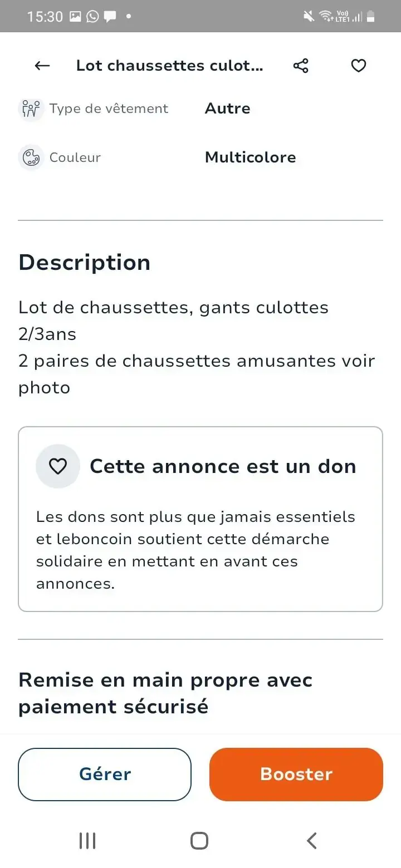The width and height of the screenshot is (401, 868).
Task: Open Android recent apps button
Action: pyautogui.click(x=87, y=841)
